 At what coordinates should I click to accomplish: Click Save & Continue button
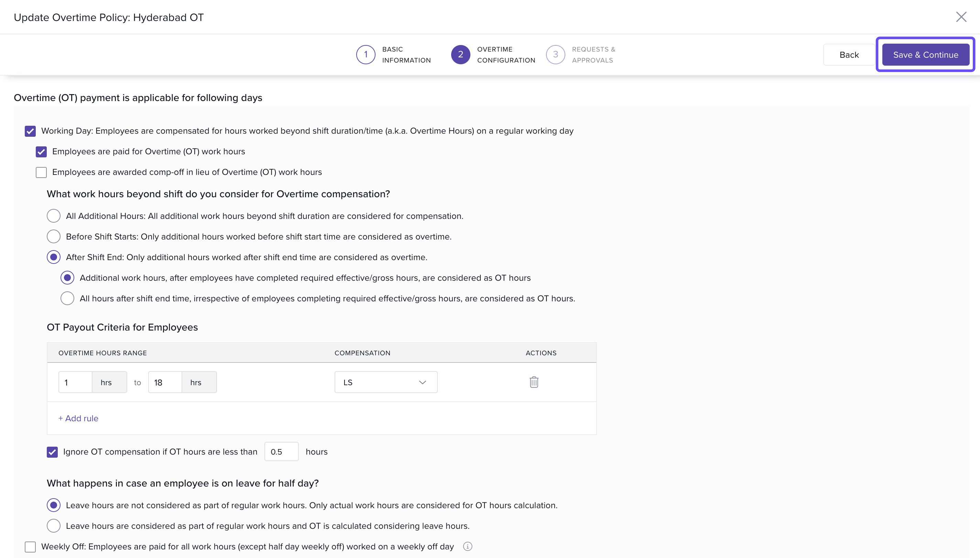click(925, 54)
